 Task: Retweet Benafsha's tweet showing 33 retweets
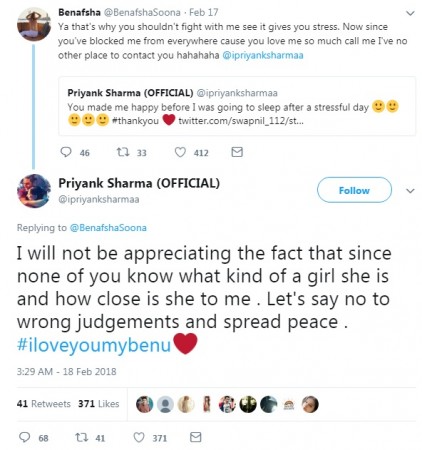point(122,152)
